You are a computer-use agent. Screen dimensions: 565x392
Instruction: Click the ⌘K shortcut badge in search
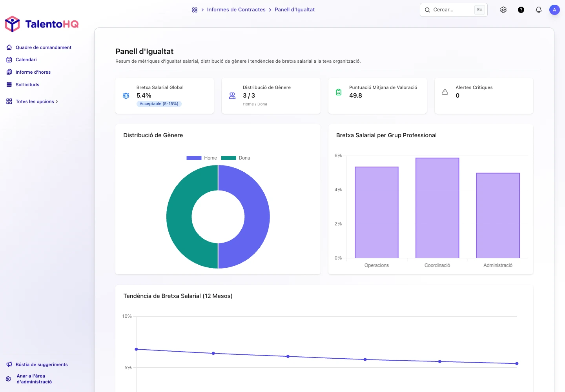coord(479,10)
